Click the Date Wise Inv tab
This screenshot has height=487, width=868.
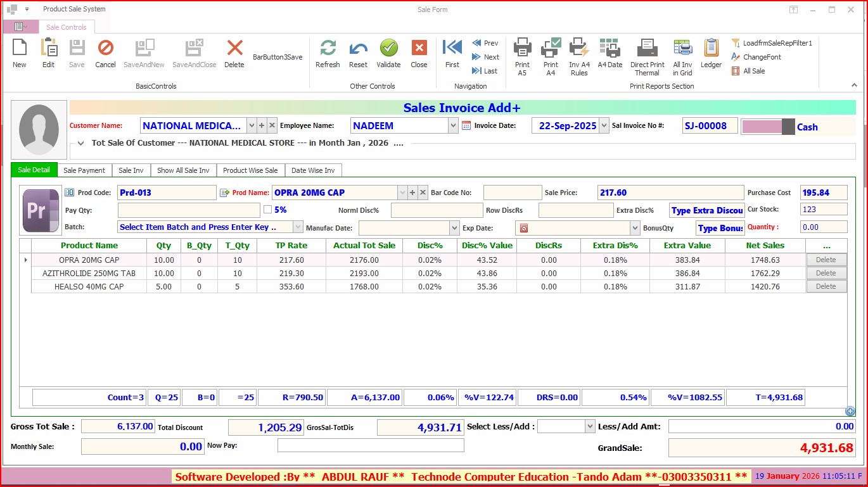click(x=313, y=170)
